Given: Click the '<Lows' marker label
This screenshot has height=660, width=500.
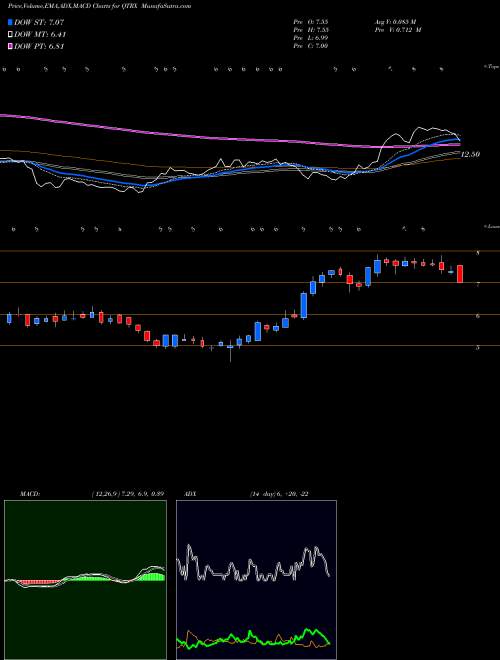Looking at the screenshot, I should coord(492,226).
